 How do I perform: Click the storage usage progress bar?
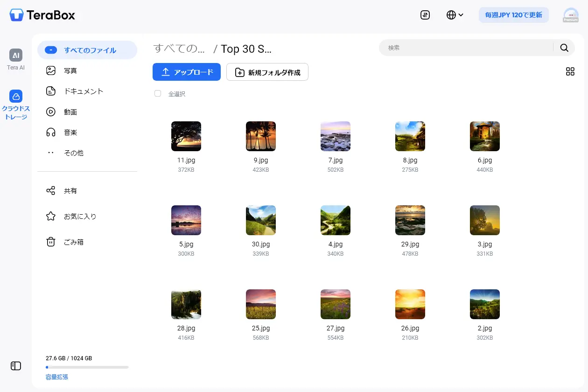(87, 367)
